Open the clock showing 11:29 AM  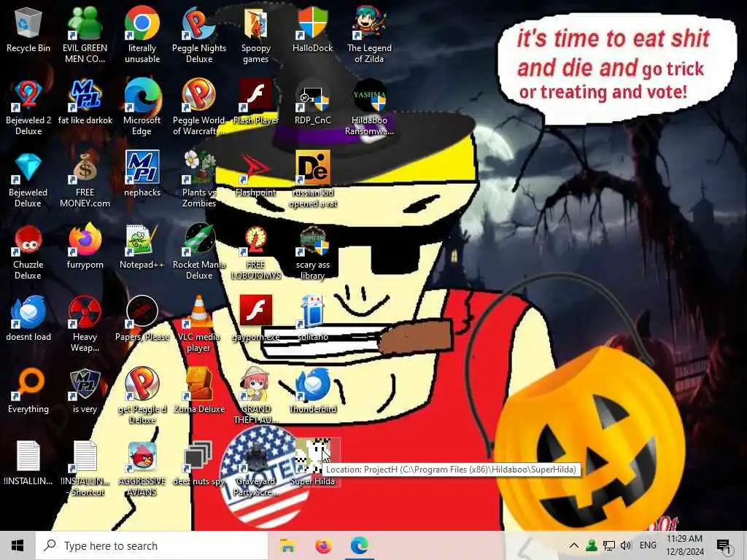(x=684, y=545)
